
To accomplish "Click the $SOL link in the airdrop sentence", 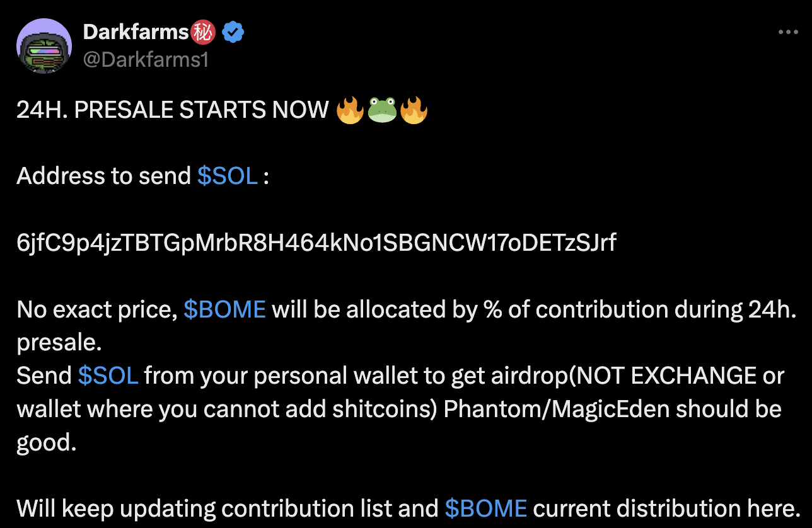I will [x=108, y=376].
